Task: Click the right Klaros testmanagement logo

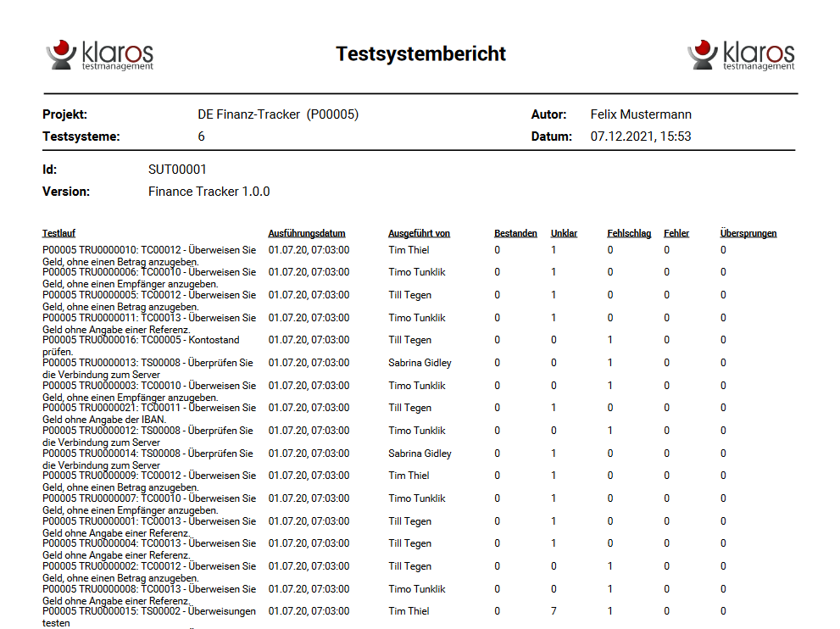Action: (741, 54)
